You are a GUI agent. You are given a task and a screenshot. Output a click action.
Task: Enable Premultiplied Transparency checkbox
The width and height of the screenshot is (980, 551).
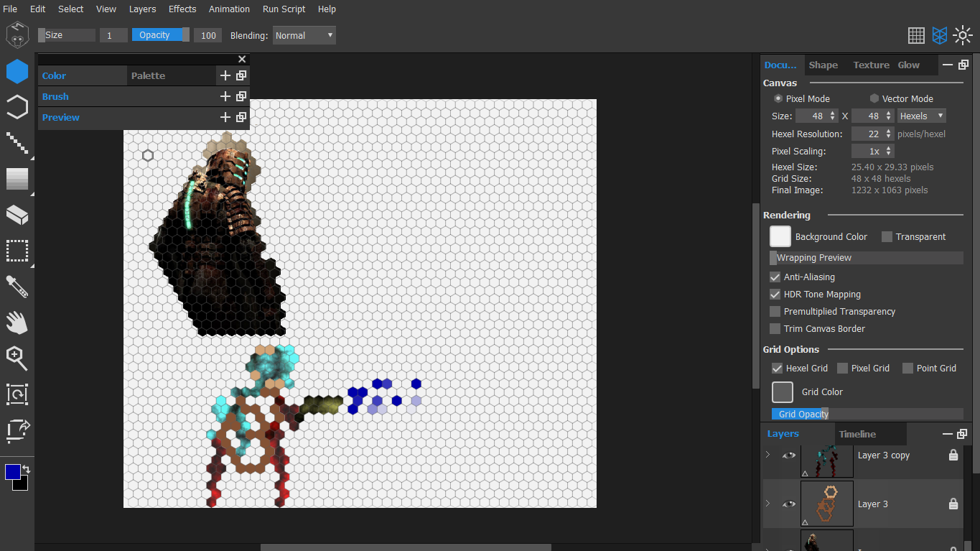(775, 311)
